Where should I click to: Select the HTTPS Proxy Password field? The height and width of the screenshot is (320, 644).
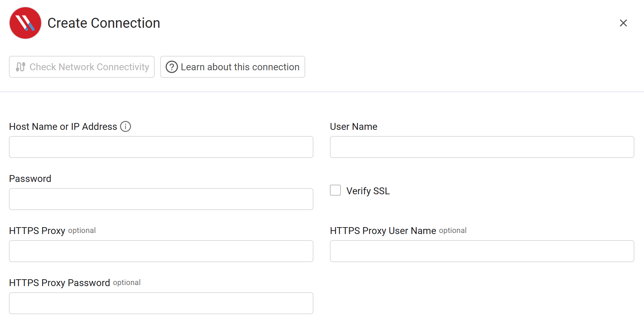click(161, 303)
